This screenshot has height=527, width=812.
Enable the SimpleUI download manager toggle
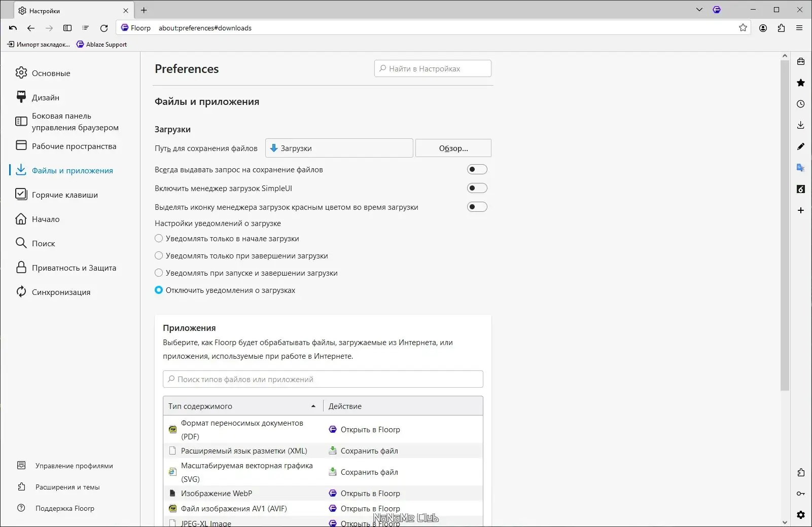(477, 188)
